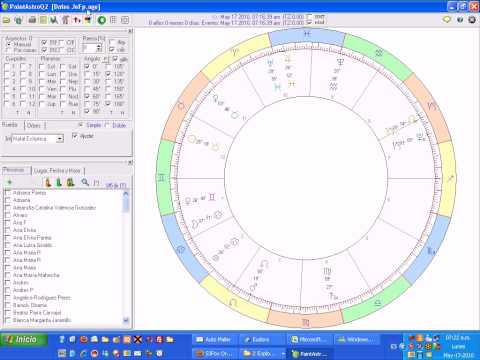Click the green document toolbar icon beside the folder
The width and height of the screenshot is (480, 360).
pyautogui.click(x=18, y=20)
